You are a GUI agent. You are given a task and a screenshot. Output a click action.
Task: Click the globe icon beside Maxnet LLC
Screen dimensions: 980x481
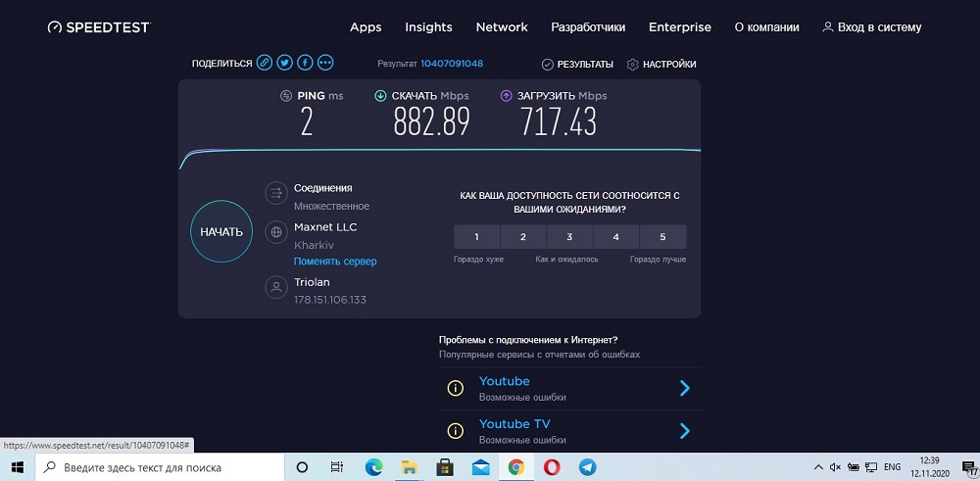point(275,232)
